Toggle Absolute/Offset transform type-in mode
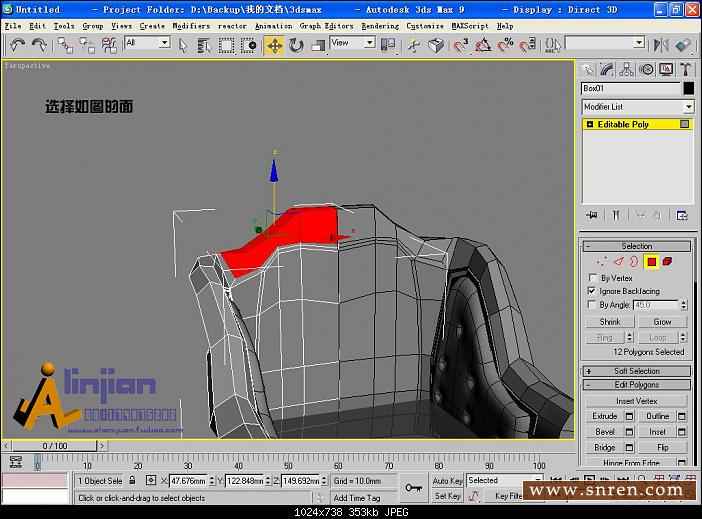 (x=151, y=480)
